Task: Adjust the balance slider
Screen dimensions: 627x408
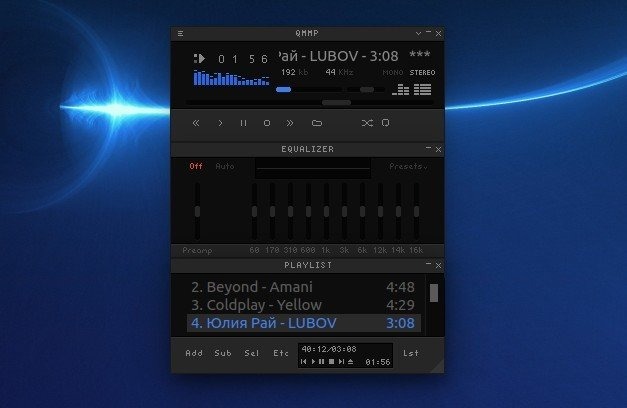Action: pos(366,90)
